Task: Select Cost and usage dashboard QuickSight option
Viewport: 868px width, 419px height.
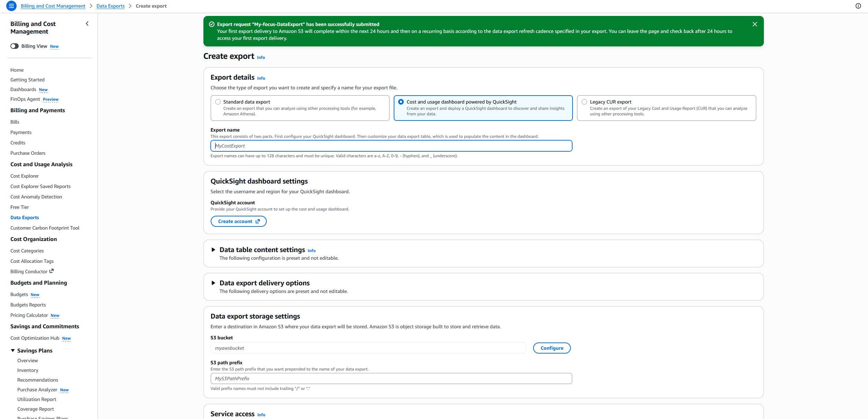Action: (401, 102)
